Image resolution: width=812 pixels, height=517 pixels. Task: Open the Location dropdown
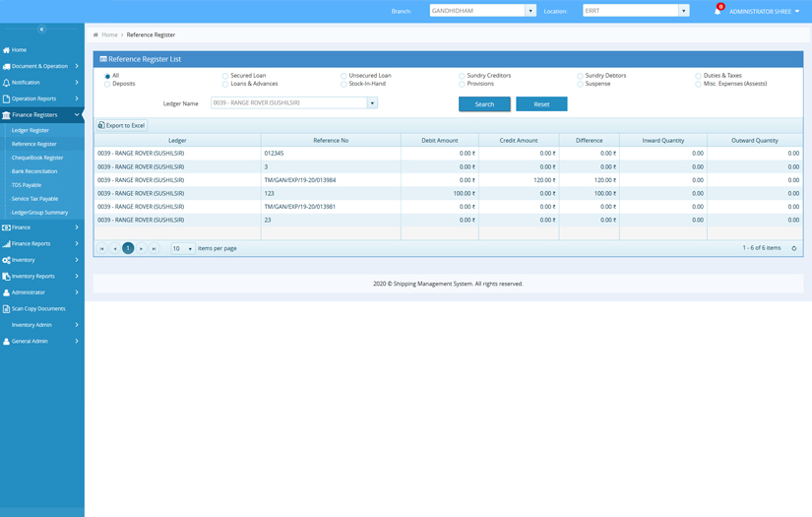click(x=684, y=11)
